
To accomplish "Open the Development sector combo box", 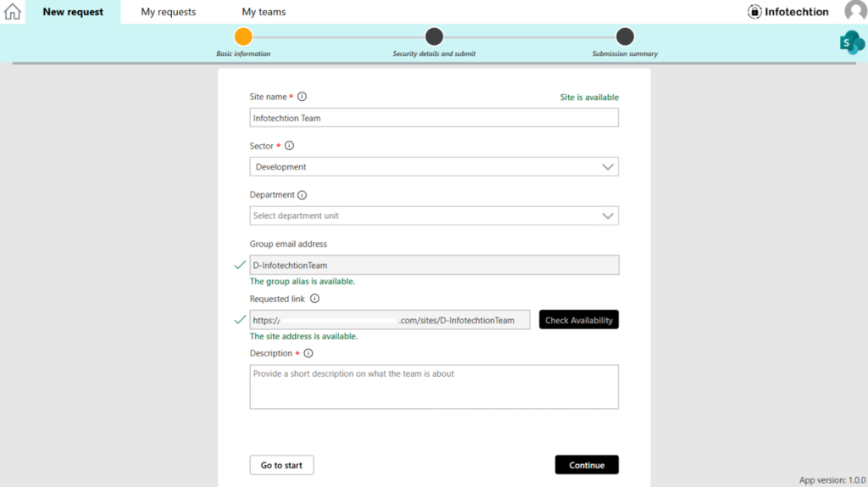I will pyautogui.click(x=434, y=167).
